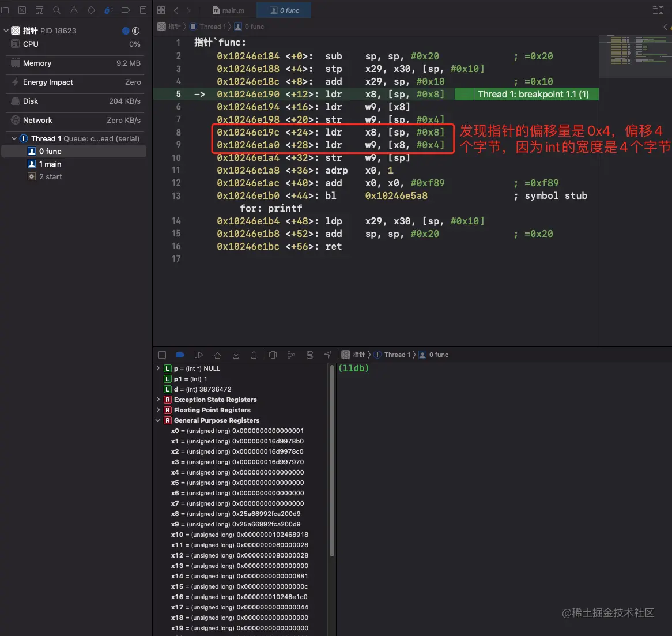Toggle breakpoints activation in debug bar
Viewport: 672px width, 636px height.
coord(180,355)
